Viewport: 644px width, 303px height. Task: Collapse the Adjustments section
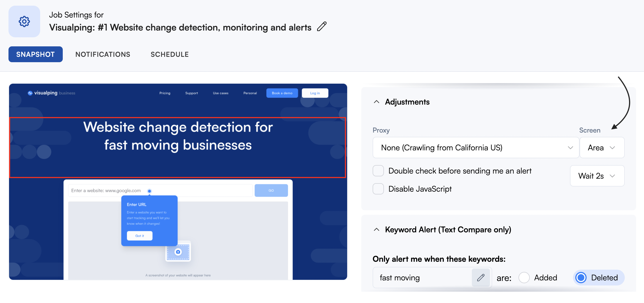tap(377, 102)
